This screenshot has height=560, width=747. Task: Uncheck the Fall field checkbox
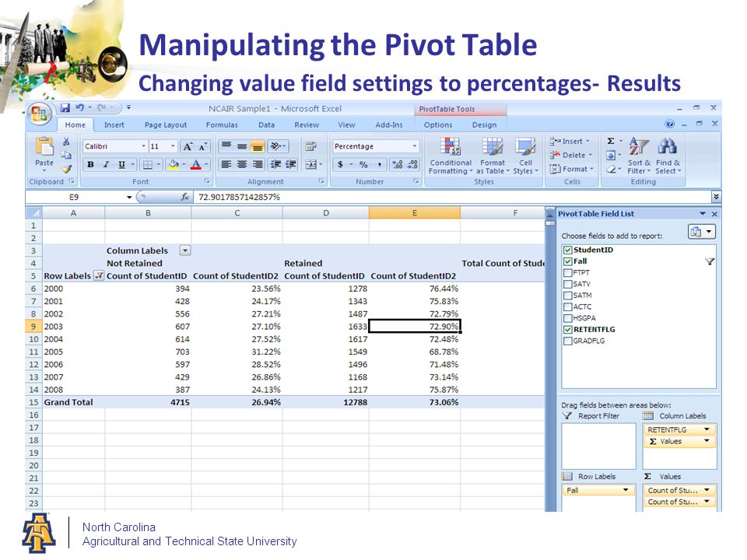pyautogui.click(x=567, y=261)
